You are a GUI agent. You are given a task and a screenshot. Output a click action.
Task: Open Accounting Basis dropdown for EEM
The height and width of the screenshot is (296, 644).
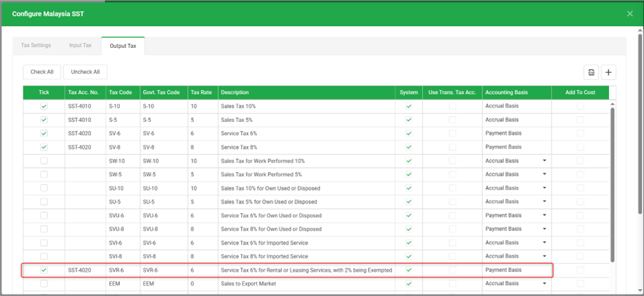(545, 284)
